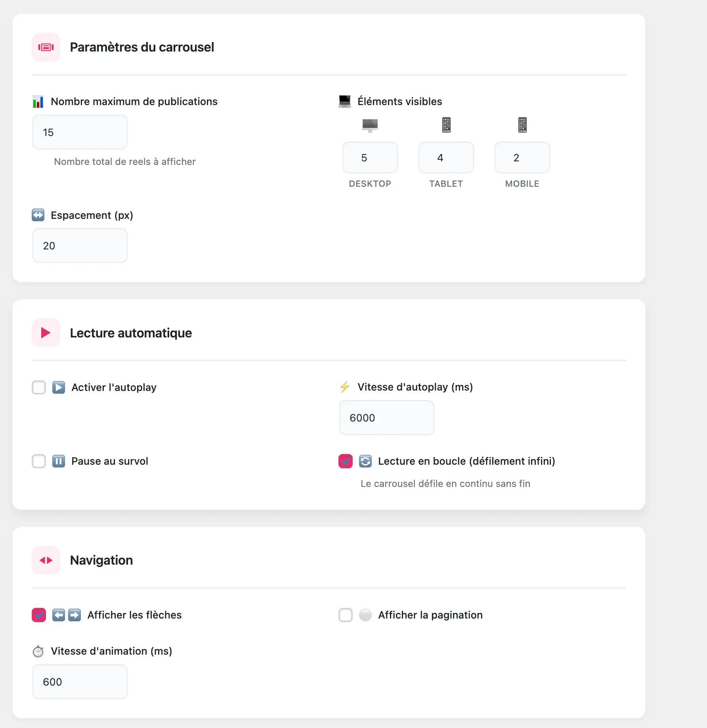
Task: Click the lightning bolt icon beside Vitesse d'autoplay
Action: pyautogui.click(x=345, y=387)
